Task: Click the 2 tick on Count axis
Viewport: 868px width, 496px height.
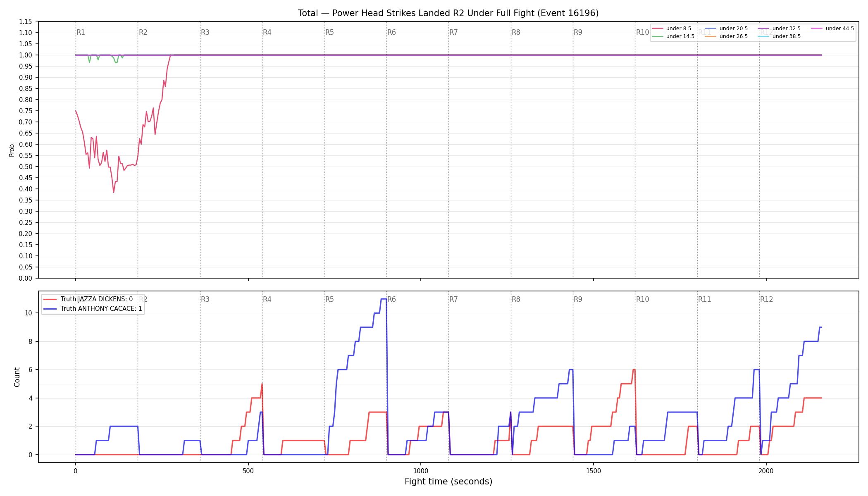Action: pos(31,426)
